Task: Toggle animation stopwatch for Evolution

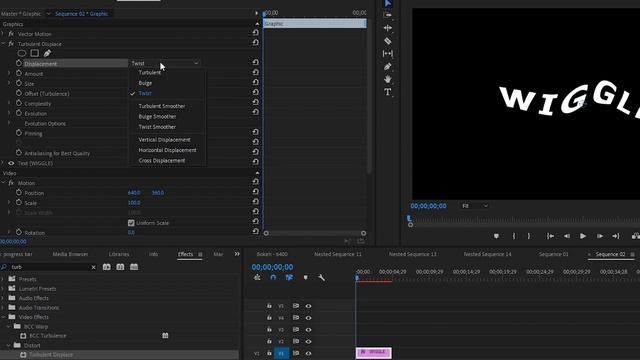Action: [x=19, y=113]
